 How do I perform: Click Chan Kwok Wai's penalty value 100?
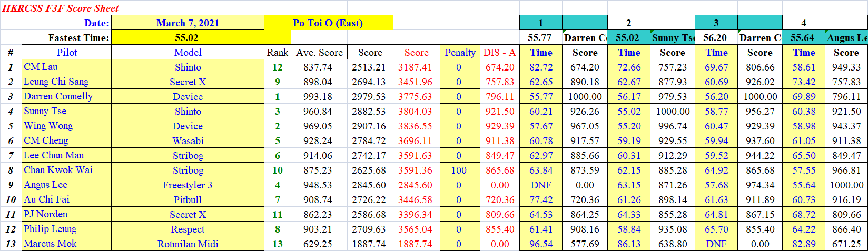coord(459,170)
